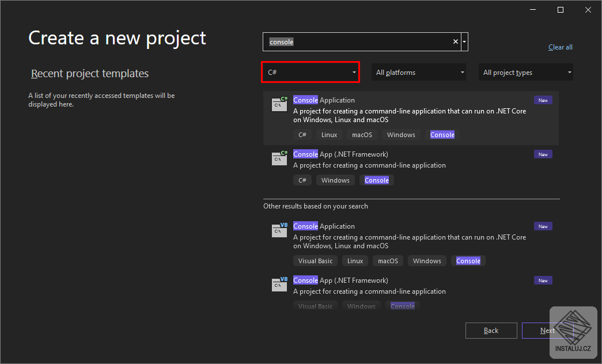Open the C# language dropdown
The image size is (602, 364).
pos(310,72)
